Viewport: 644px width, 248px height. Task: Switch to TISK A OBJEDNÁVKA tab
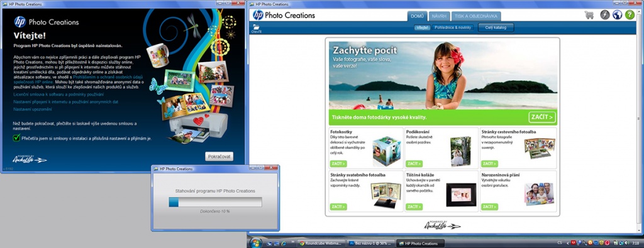[x=476, y=16]
